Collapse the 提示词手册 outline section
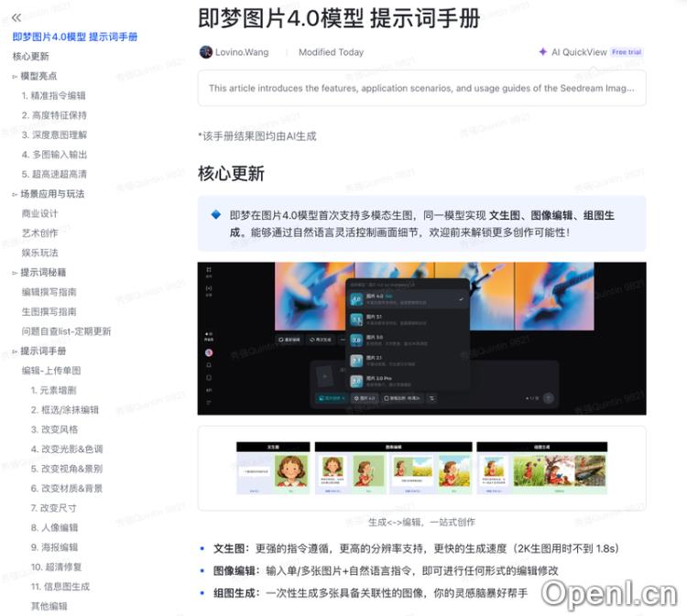Image resolution: width=687 pixels, height=616 pixels. 15,351
